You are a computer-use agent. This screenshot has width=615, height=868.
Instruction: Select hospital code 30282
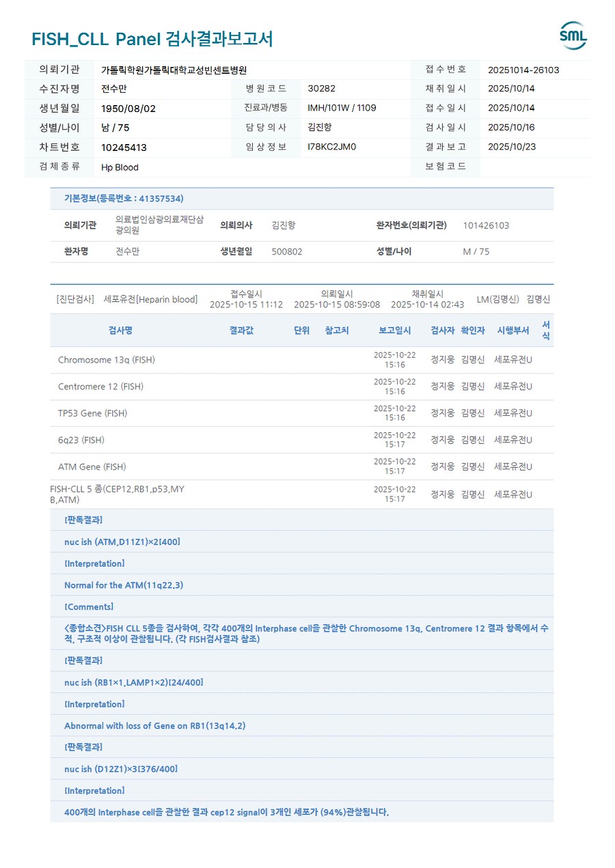[x=322, y=89]
